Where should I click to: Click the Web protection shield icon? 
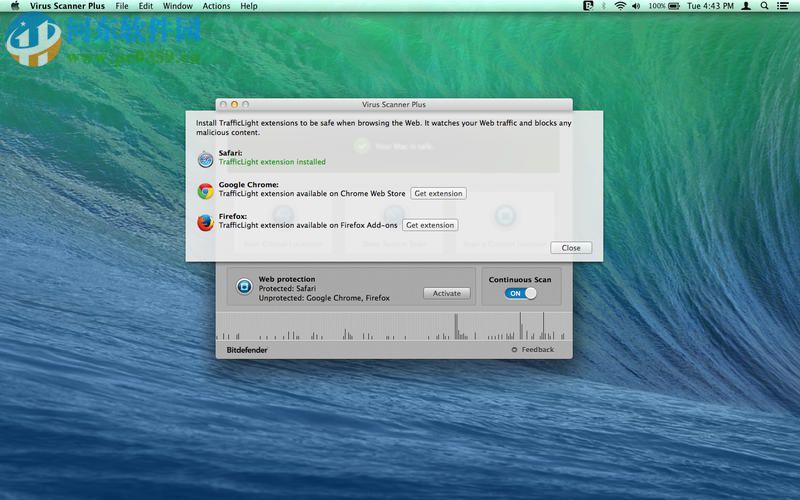[x=244, y=287]
